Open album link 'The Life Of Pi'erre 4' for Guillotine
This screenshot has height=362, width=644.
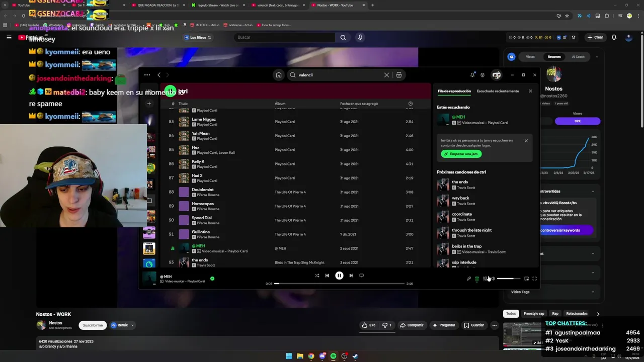pyautogui.click(x=290, y=234)
